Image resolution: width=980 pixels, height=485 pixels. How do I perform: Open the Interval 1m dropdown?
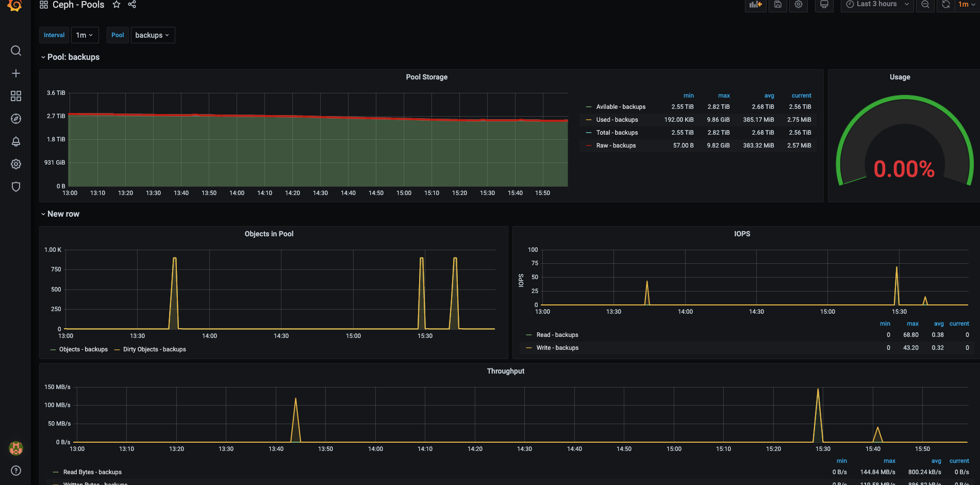click(x=84, y=35)
